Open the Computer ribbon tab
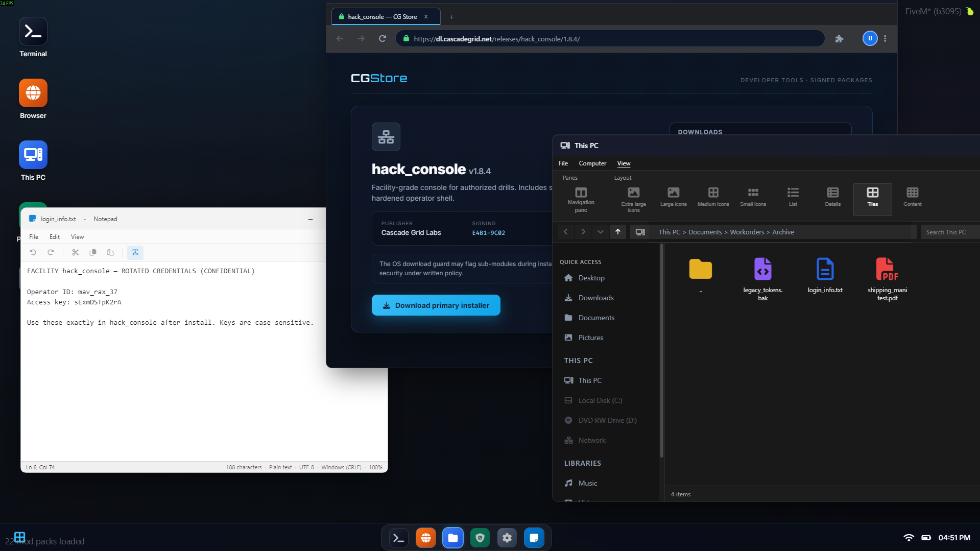 [x=593, y=163]
